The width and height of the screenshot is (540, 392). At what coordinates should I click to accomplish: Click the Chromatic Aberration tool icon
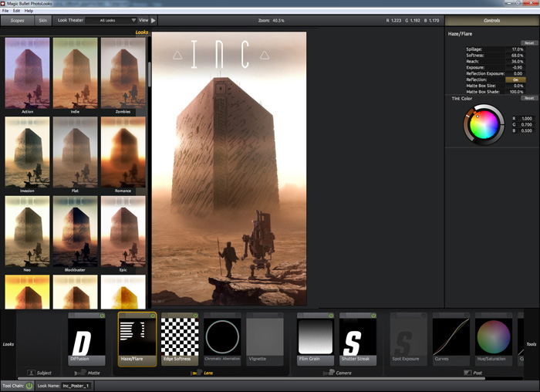(x=222, y=338)
